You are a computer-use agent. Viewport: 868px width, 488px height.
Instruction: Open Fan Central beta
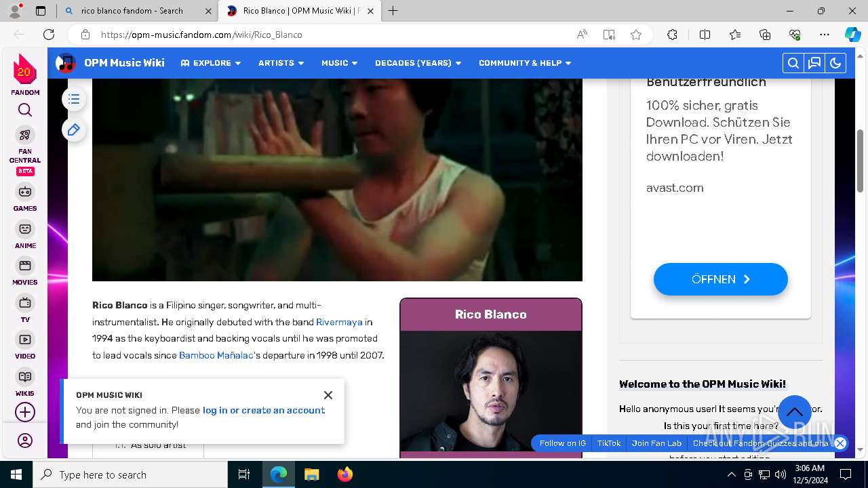25,150
